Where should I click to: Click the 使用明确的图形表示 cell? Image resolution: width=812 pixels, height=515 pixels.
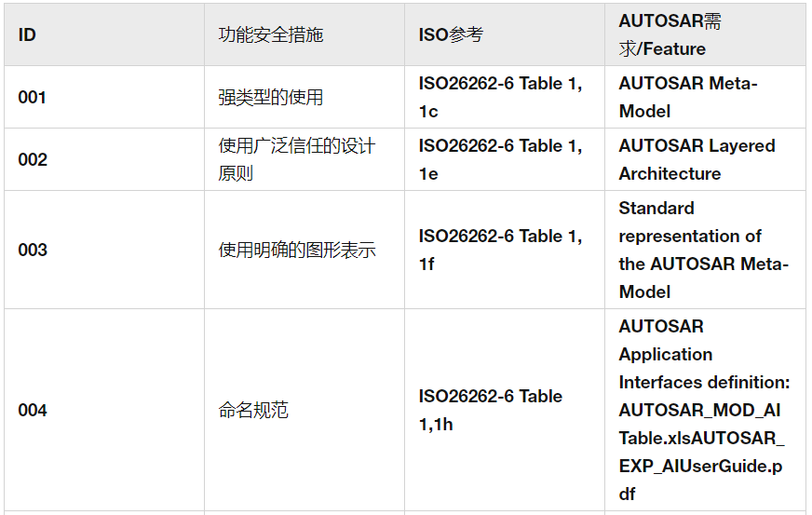coord(296,250)
